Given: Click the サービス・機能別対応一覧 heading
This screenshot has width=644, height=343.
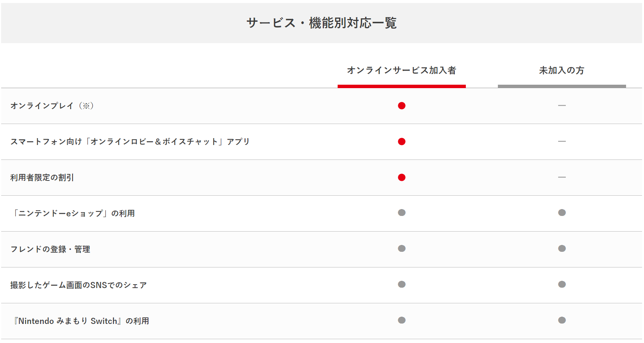Looking at the screenshot, I should click(x=322, y=23).
